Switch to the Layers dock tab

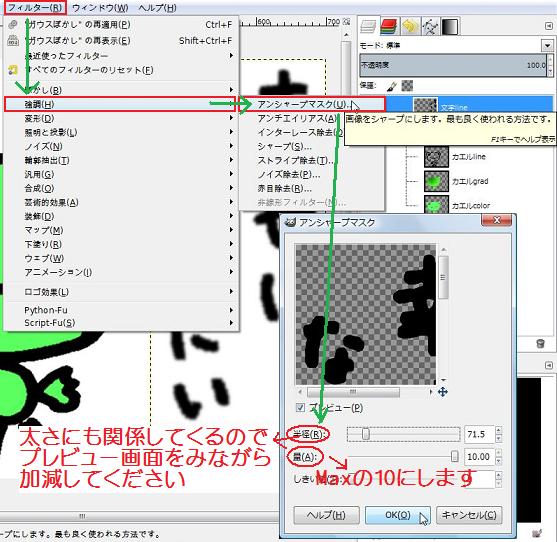368,27
